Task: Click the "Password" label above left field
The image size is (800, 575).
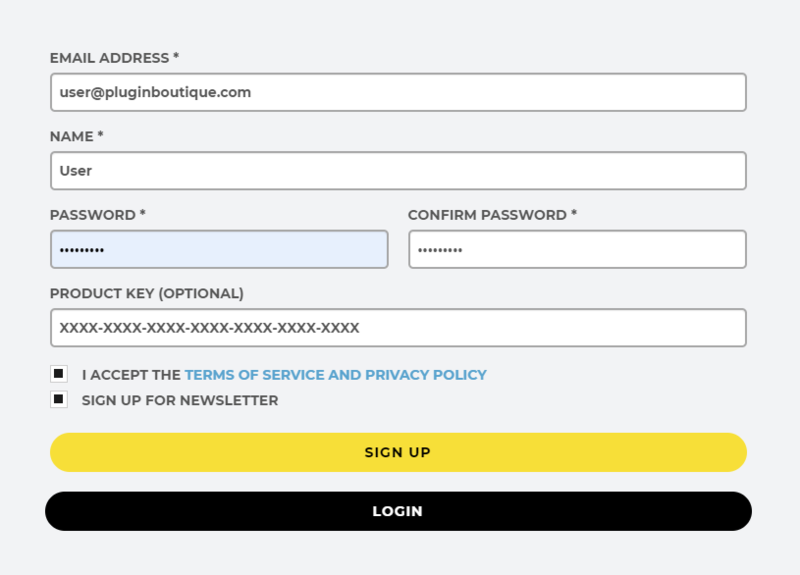Action: point(92,215)
